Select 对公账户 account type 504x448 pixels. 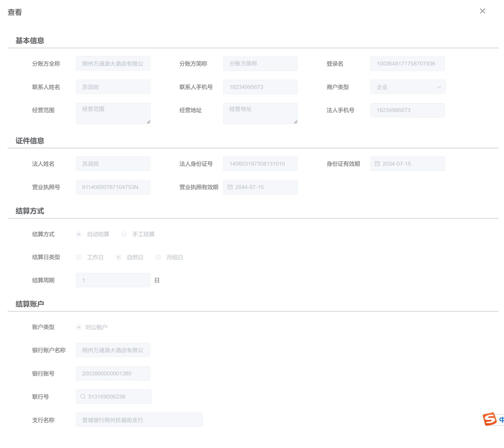click(79, 327)
